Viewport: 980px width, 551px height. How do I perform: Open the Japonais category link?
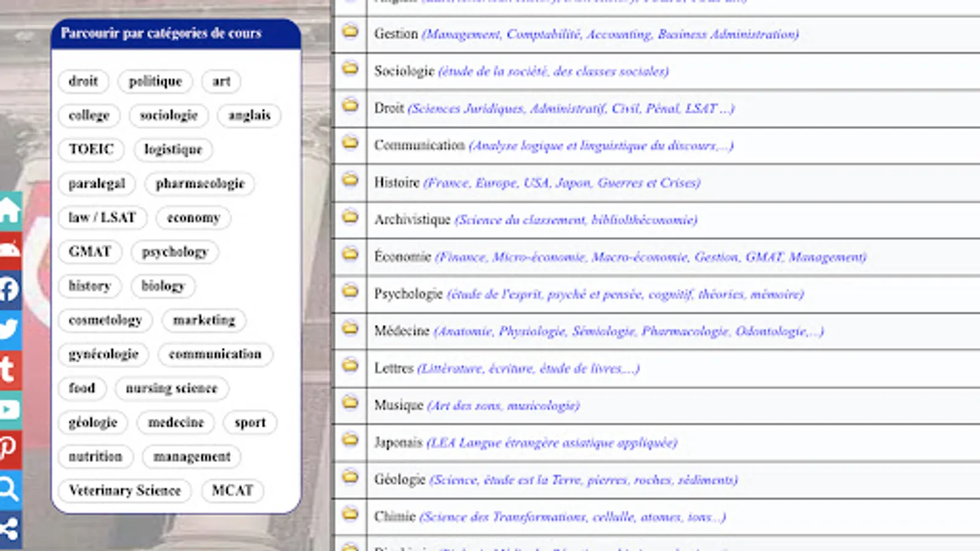(x=398, y=443)
